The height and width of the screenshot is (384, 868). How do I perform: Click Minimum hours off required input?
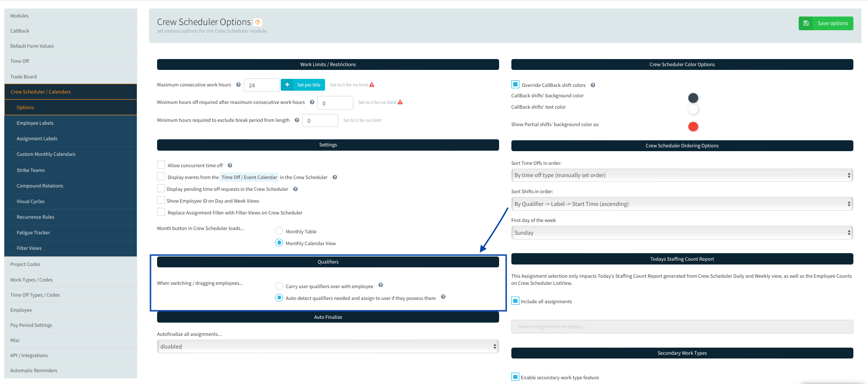click(335, 103)
